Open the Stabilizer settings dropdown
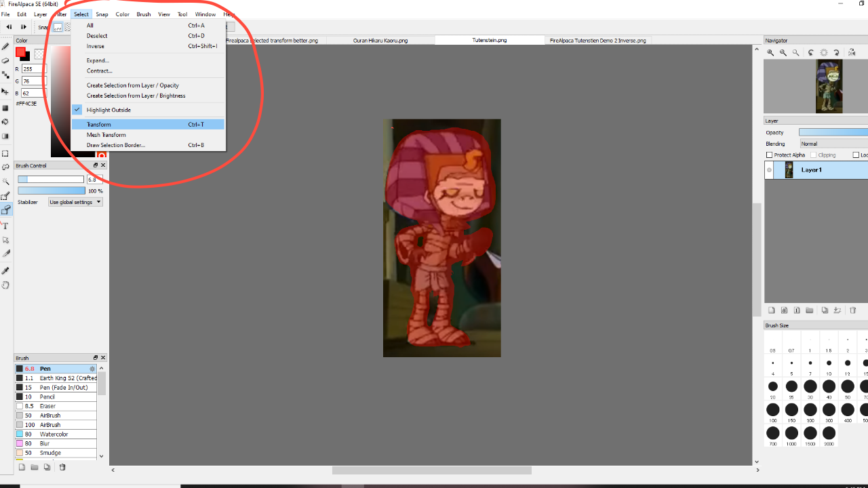 pyautogui.click(x=75, y=202)
